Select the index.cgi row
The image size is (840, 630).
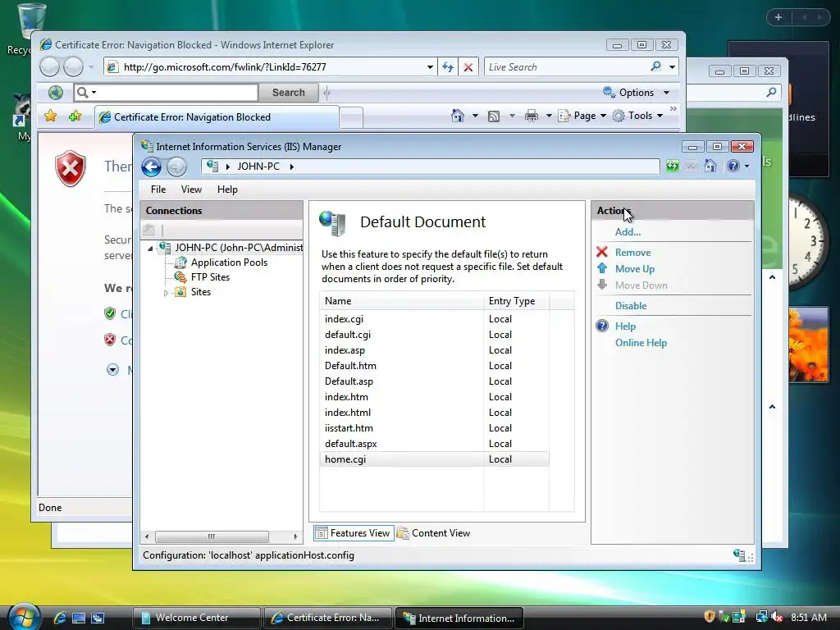435,319
